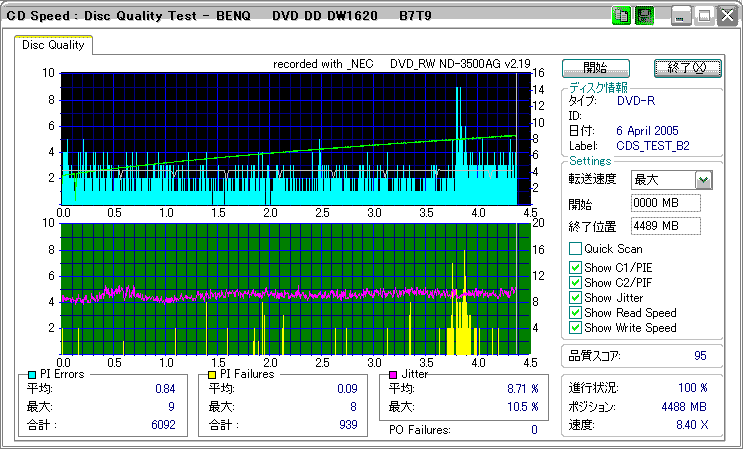Screen dimensions: 743x449
Task: Click the 終了位置 field showing 4489 MB
Action: (x=666, y=225)
